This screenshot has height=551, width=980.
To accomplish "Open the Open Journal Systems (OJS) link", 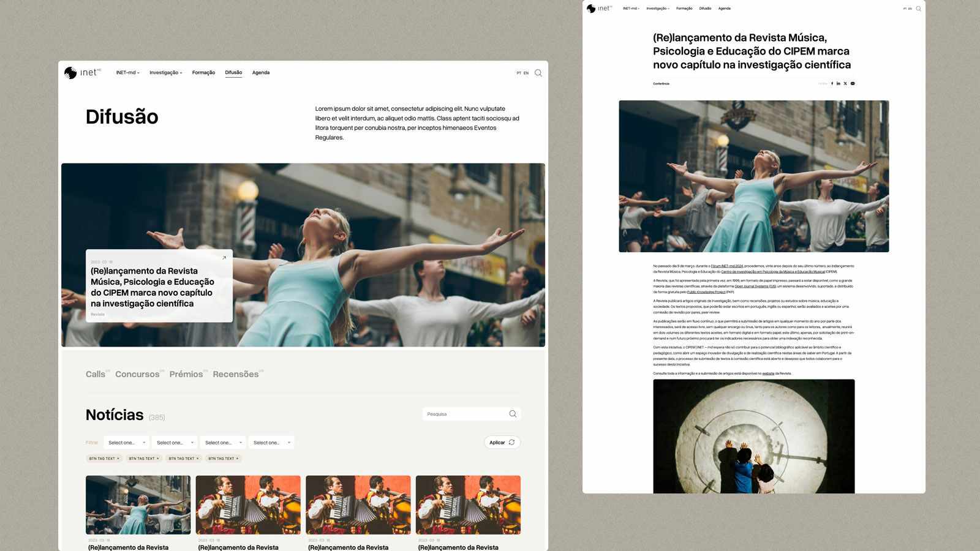I will (755, 286).
